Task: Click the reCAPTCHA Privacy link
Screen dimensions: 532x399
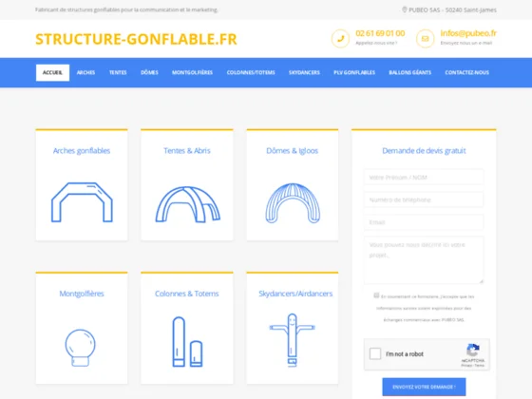Action: (x=466, y=366)
